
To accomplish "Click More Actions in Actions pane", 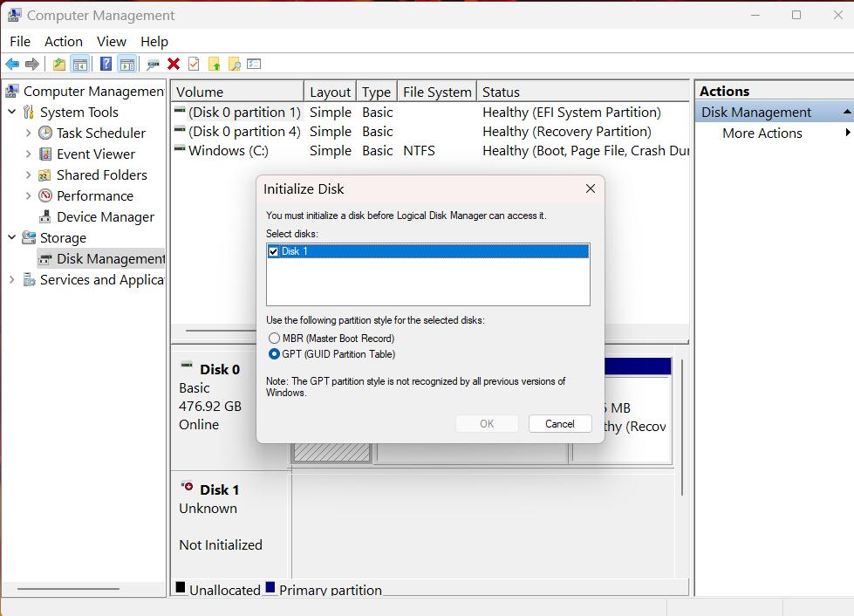I will 762,133.
